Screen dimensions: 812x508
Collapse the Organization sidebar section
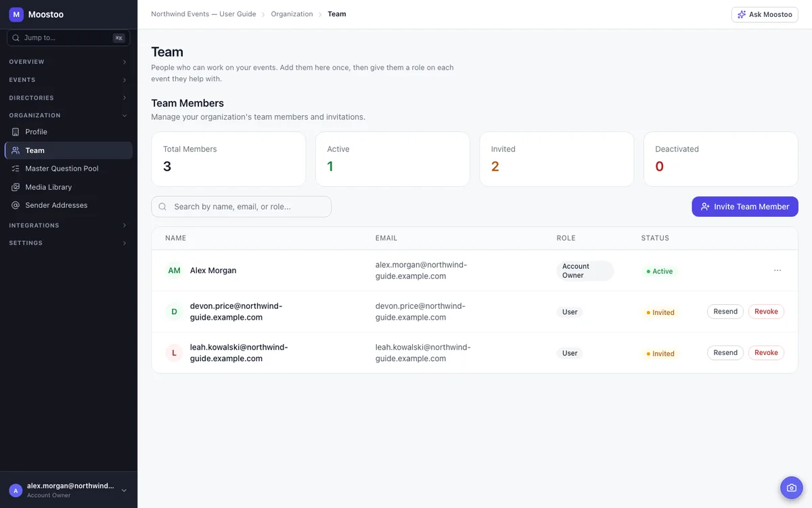click(x=68, y=116)
